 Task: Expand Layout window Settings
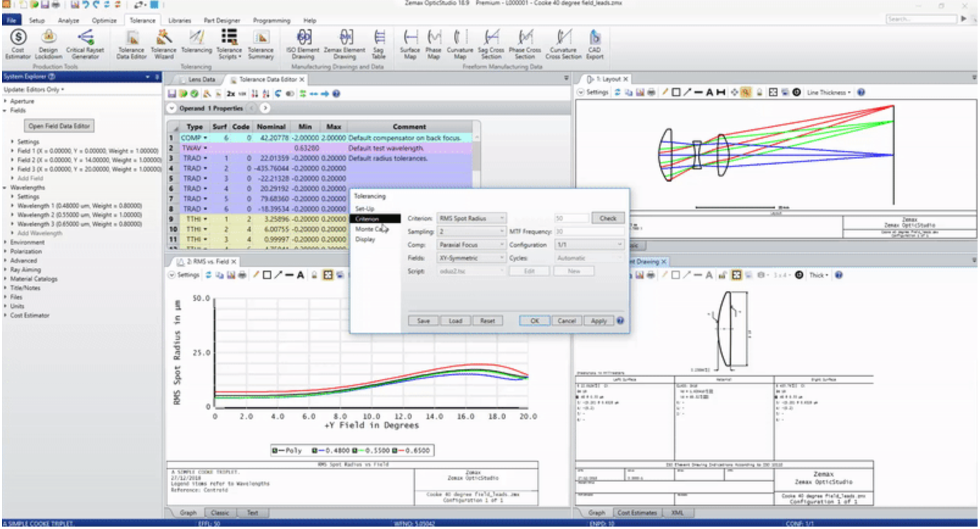[581, 93]
